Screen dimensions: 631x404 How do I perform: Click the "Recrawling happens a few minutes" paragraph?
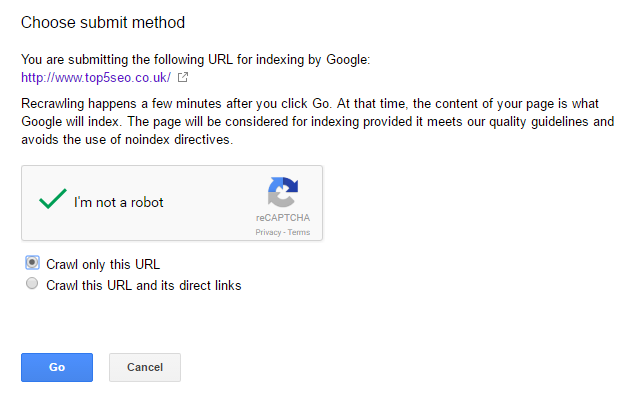point(318,122)
